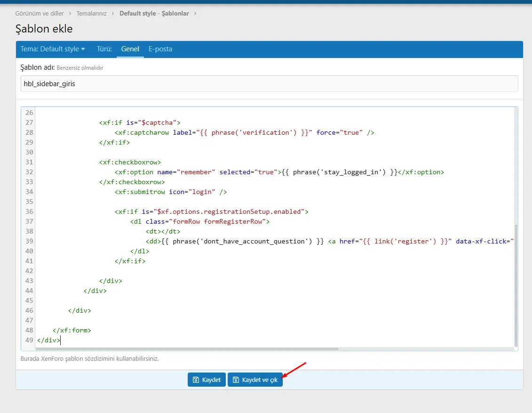Open Görünüm ve diller breadcrumb
532x413 pixels.
pos(40,13)
